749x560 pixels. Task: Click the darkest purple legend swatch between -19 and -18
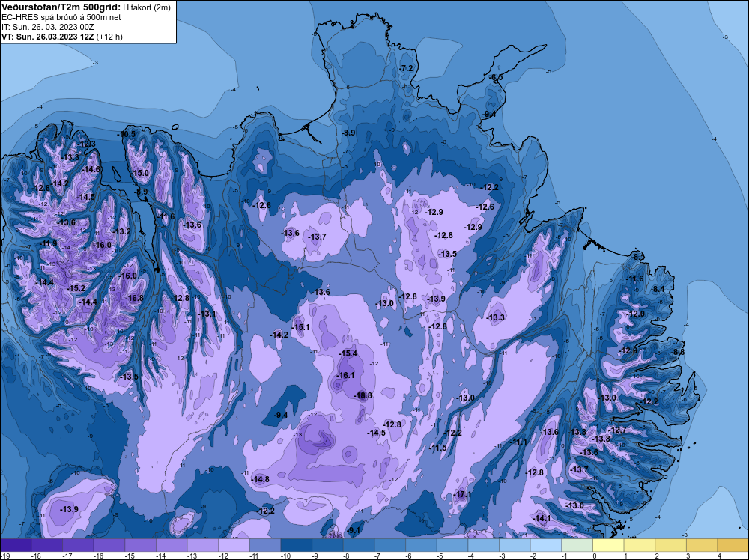click(16, 545)
